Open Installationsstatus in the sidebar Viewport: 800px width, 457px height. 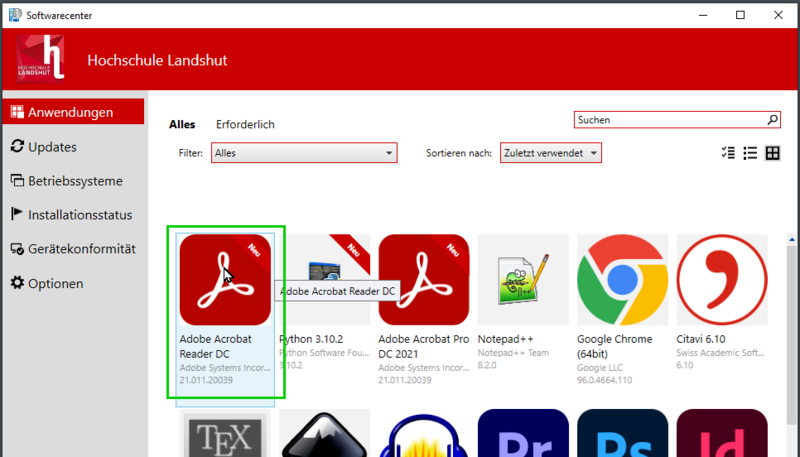tap(80, 215)
